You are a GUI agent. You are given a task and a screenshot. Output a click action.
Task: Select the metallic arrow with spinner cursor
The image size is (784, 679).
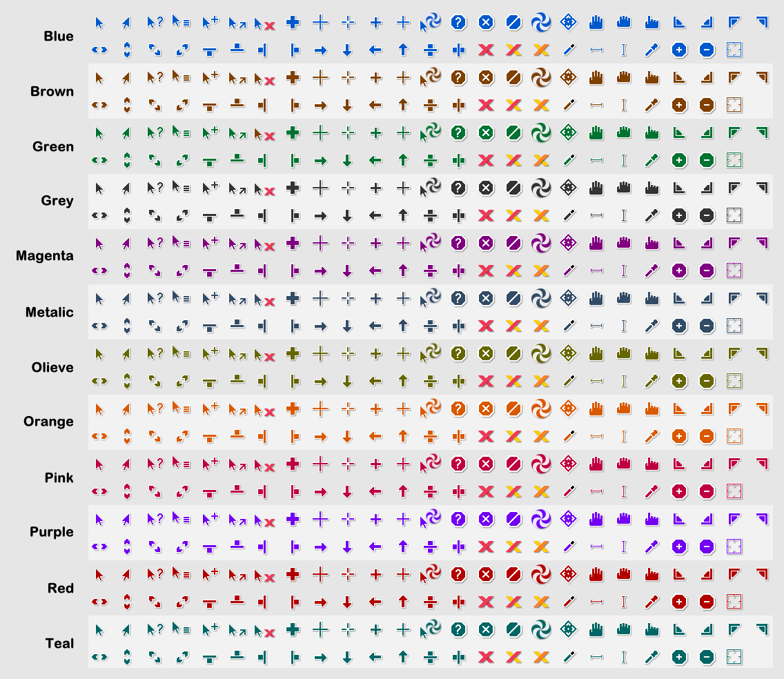click(x=431, y=298)
